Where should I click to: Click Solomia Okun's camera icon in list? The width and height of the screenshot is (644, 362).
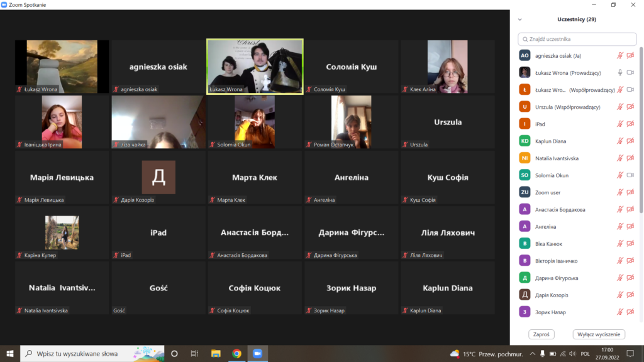tap(630, 175)
